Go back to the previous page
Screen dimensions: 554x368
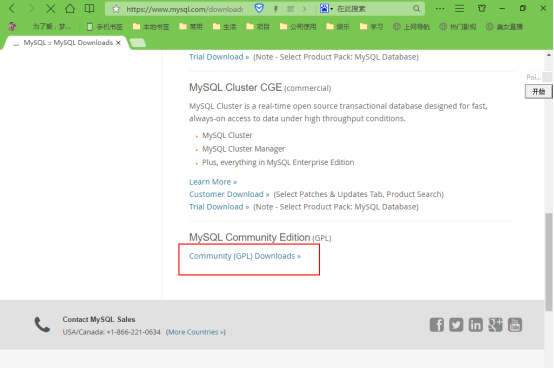click(12, 8)
